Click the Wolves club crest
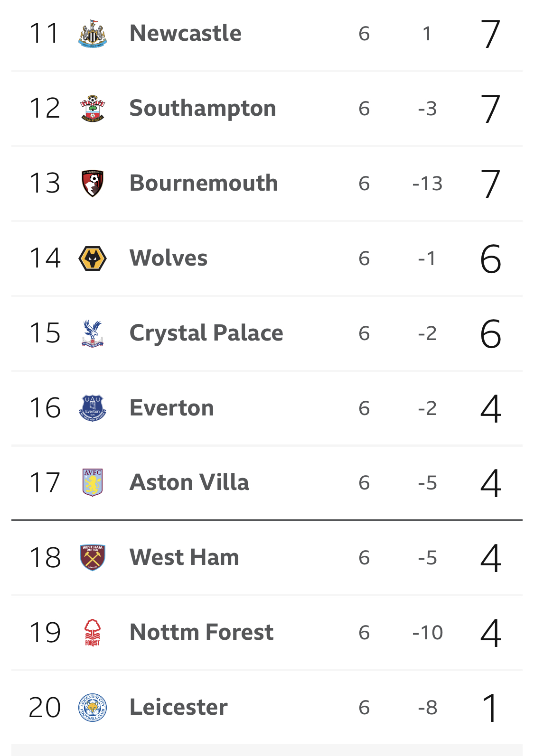534x756 pixels. [93, 258]
